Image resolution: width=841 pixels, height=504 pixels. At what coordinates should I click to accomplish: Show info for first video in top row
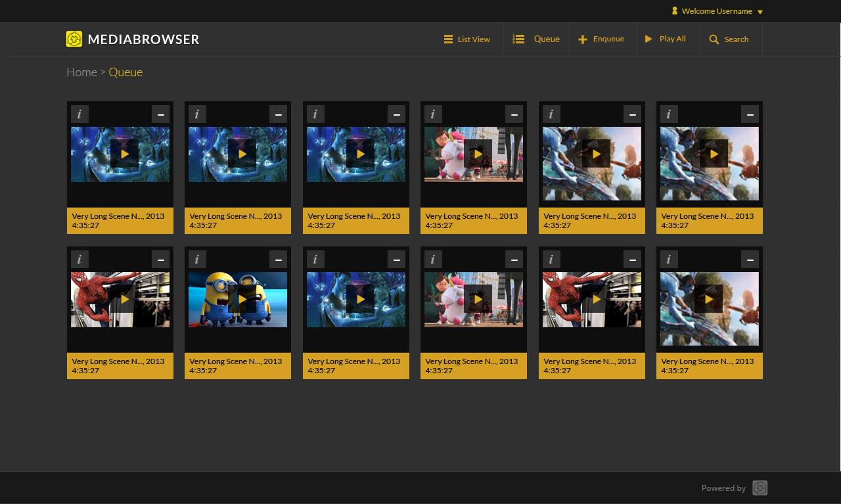click(x=80, y=114)
